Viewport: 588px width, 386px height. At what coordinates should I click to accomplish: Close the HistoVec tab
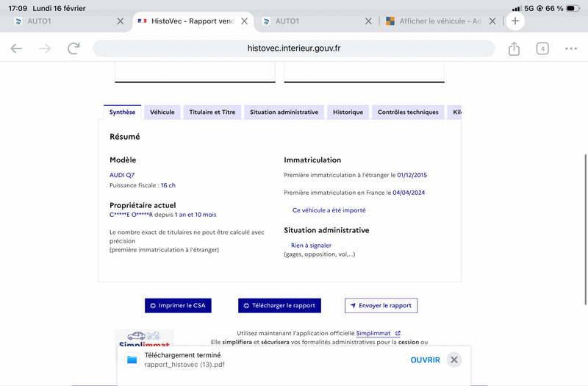[x=244, y=21]
